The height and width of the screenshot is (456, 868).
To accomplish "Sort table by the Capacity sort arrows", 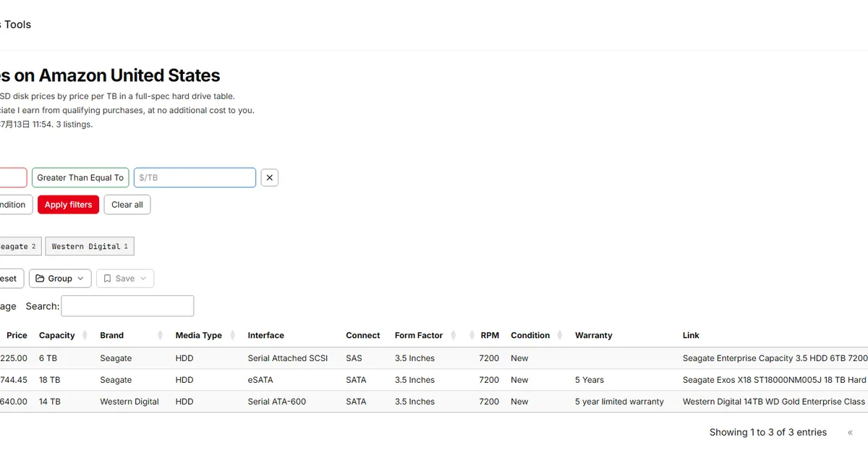I will (x=85, y=335).
